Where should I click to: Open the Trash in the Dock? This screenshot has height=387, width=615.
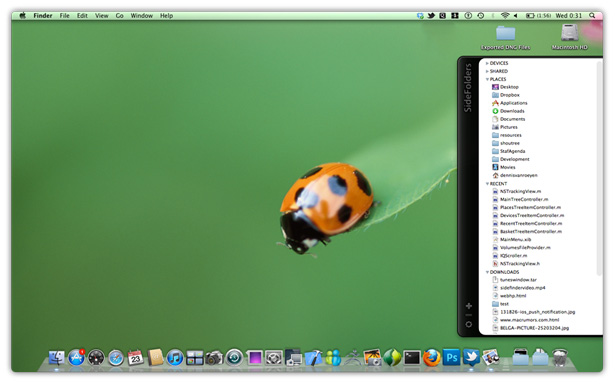tap(560, 358)
